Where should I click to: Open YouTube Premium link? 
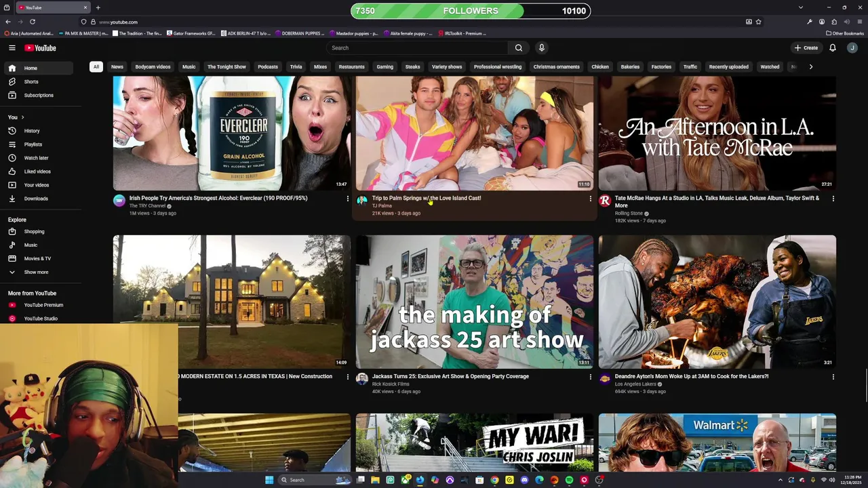[x=37, y=305]
